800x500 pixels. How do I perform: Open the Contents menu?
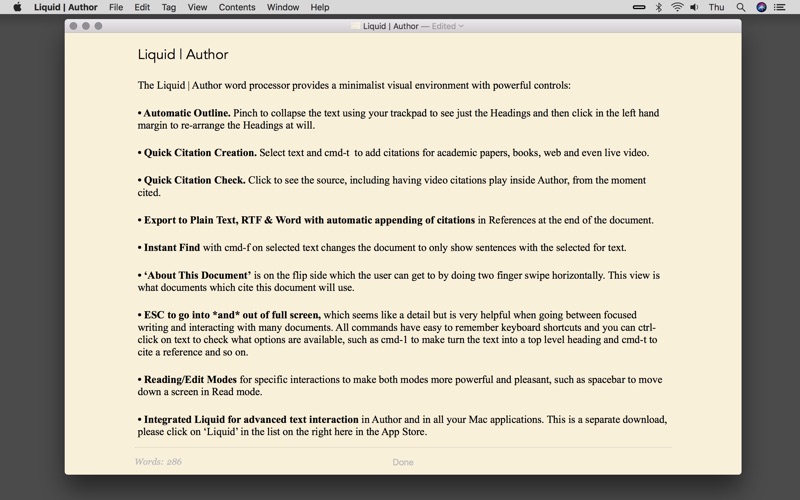237,7
